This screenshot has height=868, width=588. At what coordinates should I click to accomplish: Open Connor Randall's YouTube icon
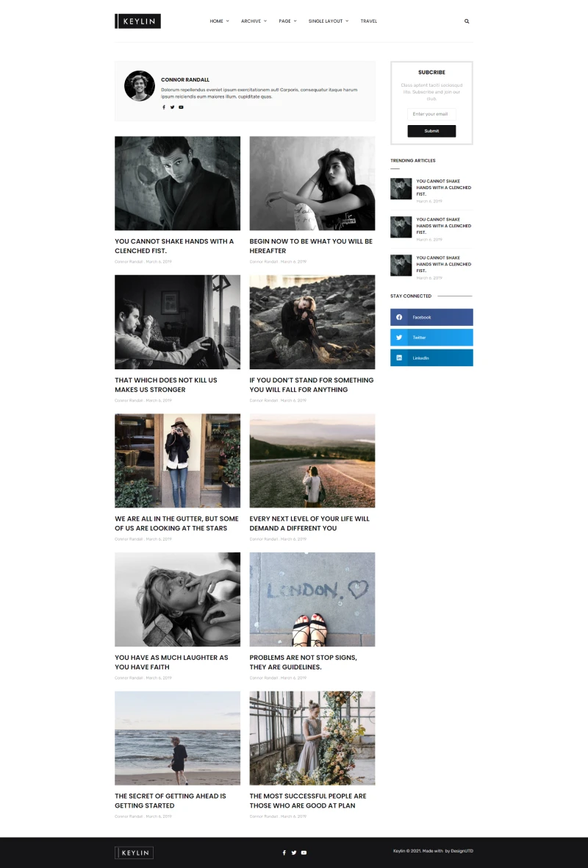click(181, 107)
